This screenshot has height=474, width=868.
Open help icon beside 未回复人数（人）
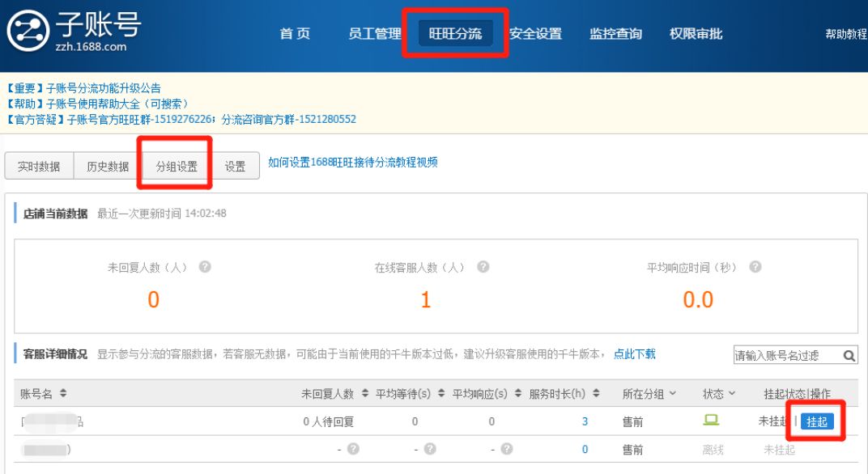tap(205, 267)
